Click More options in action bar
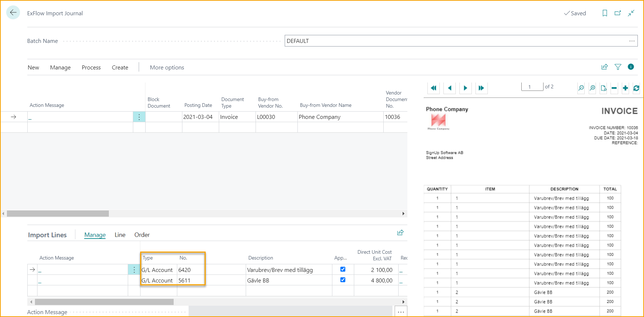 click(167, 68)
